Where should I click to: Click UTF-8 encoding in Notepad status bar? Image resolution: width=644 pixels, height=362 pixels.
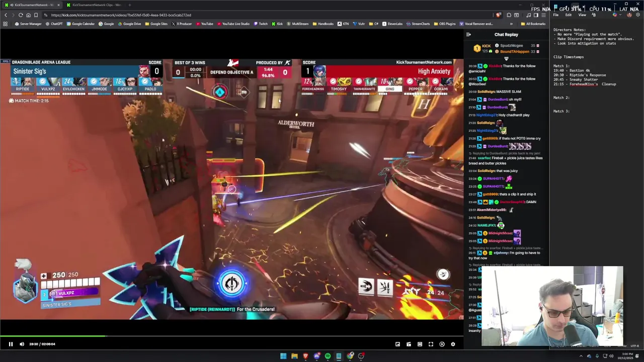pyautogui.click(x=634, y=346)
